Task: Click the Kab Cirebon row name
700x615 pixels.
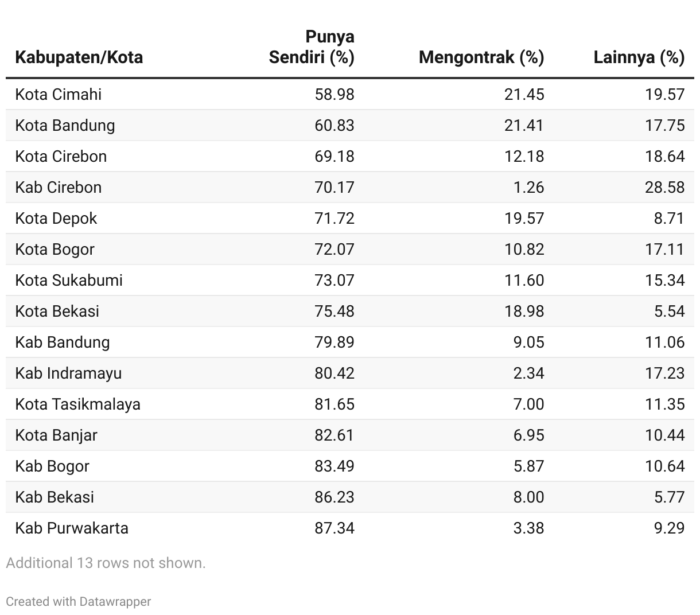Action: pyautogui.click(x=58, y=187)
